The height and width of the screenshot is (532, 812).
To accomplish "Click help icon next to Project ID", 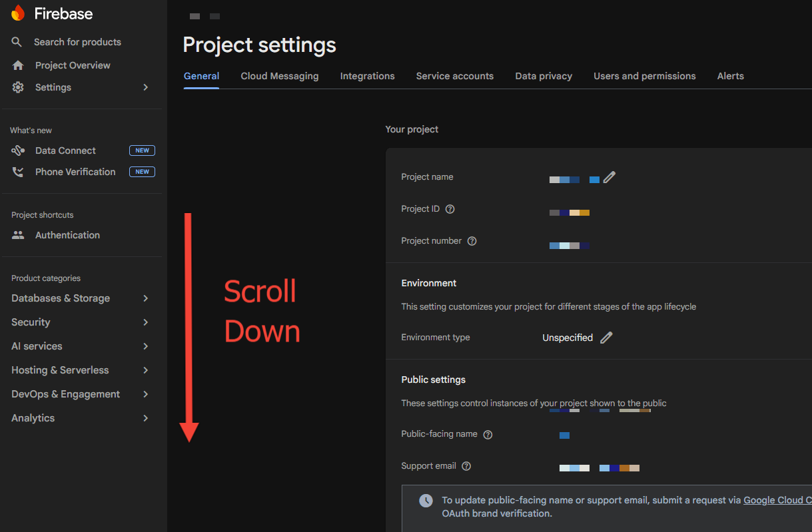I will pos(450,209).
